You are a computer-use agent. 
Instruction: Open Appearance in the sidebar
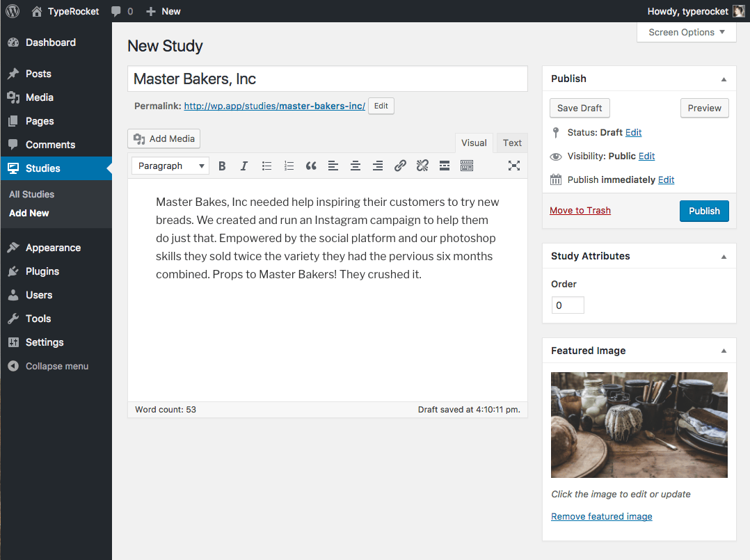click(x=56, y=248)
